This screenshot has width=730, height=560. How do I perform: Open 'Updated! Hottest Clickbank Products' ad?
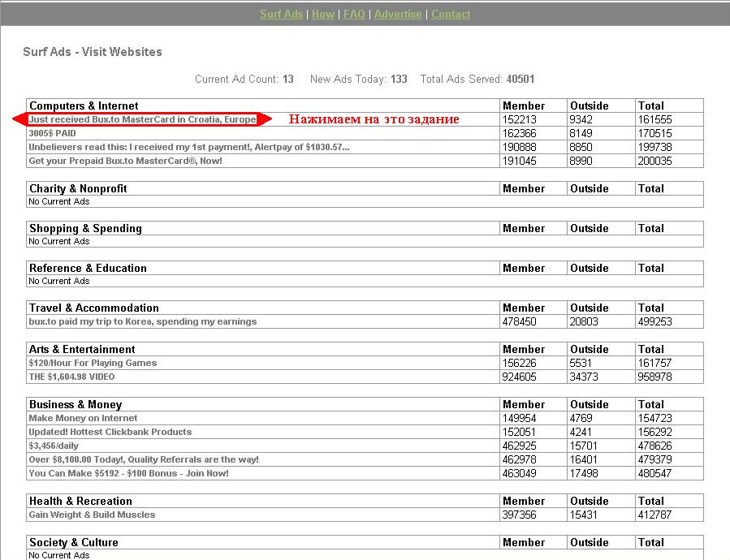point(110,432)
